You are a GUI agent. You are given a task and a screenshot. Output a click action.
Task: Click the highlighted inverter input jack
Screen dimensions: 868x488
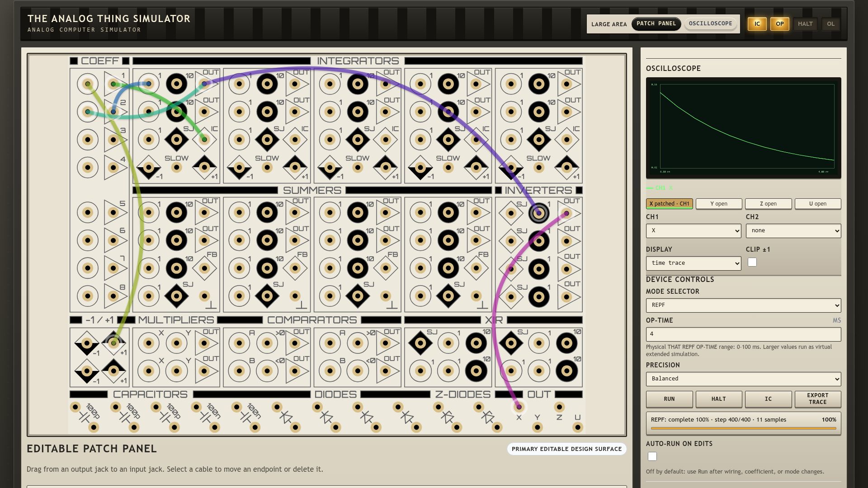[538, 213]
